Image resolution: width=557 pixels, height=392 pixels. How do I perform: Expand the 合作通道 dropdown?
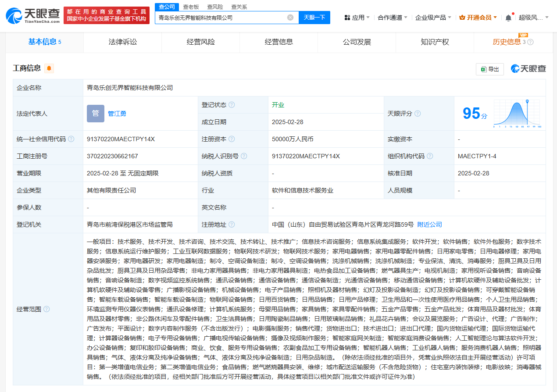point(392,18)
